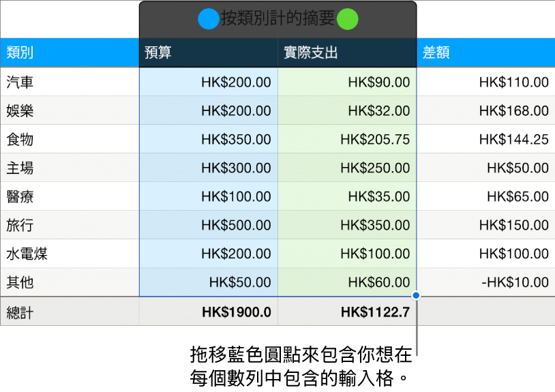Click difference cell HK$65.00

click(485, 196)
